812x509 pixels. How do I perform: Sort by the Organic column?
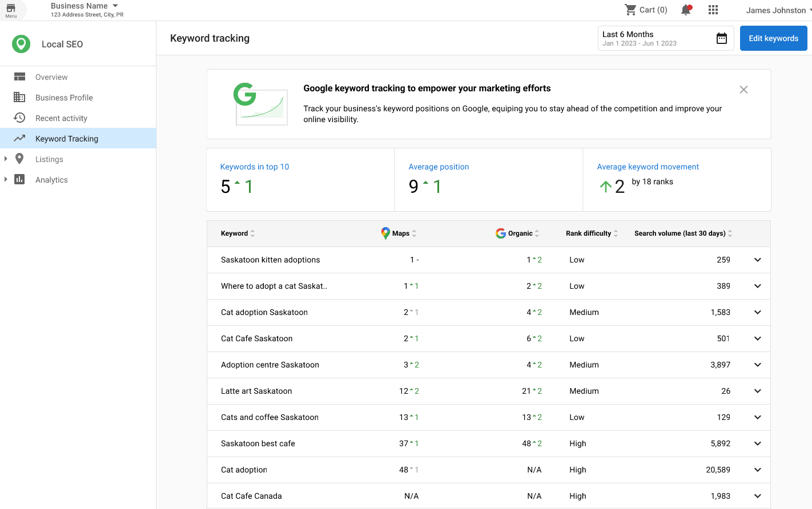click(x=517, y=233)
